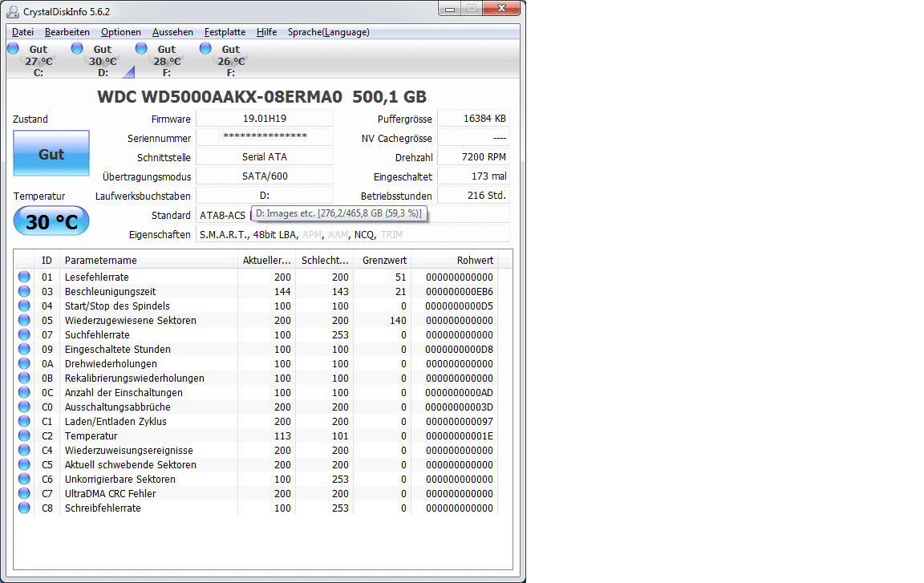Click status orb for UltraDMA CRC Fehler
The image size is (924, 583).
(x=24, y=493)
